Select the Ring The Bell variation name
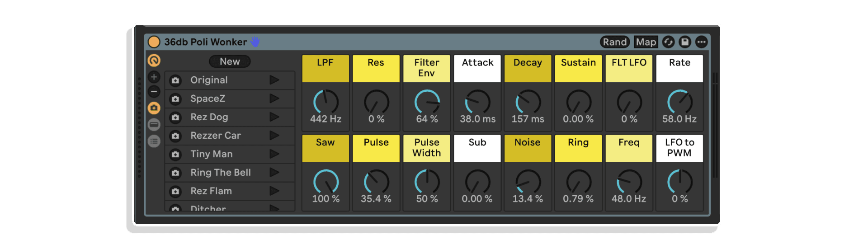This screenshot has height=249, width=868. [221, 173]
